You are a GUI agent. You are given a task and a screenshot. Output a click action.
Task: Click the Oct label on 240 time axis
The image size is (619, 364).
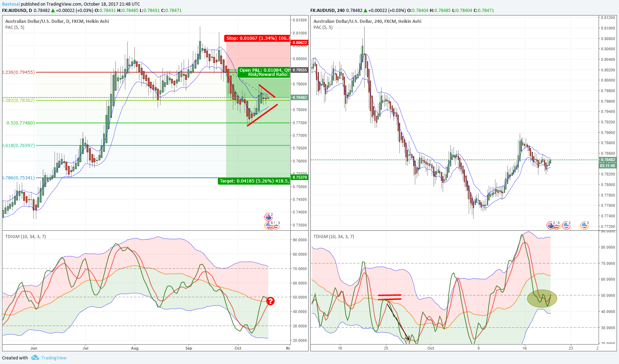[x=431, y=348]
